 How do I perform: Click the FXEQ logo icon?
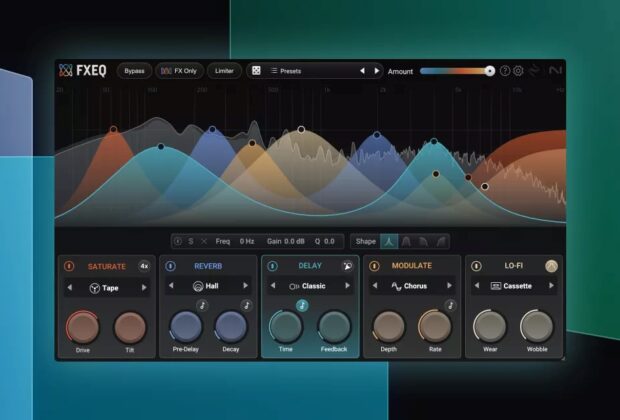tap(65, 70)
